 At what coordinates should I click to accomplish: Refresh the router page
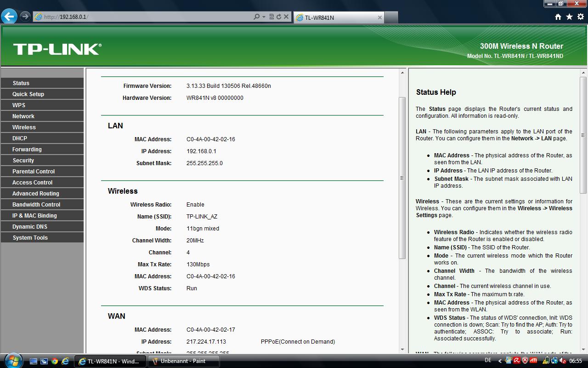pos(278,17)
